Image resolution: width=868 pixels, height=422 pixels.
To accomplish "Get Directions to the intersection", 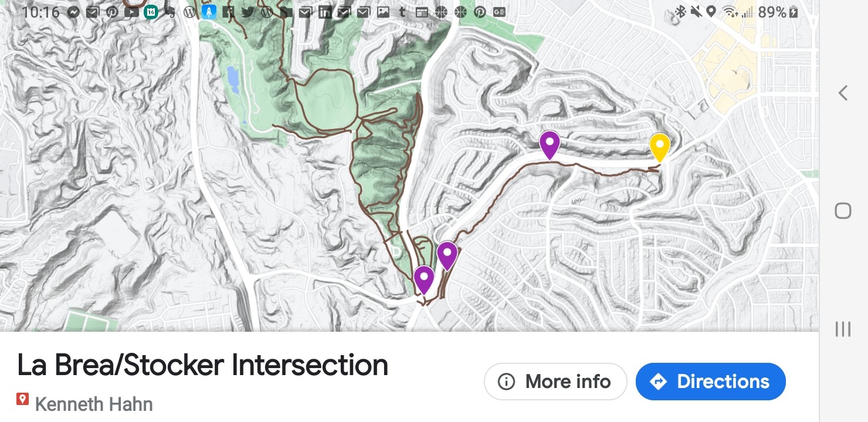I will (710, 382).
